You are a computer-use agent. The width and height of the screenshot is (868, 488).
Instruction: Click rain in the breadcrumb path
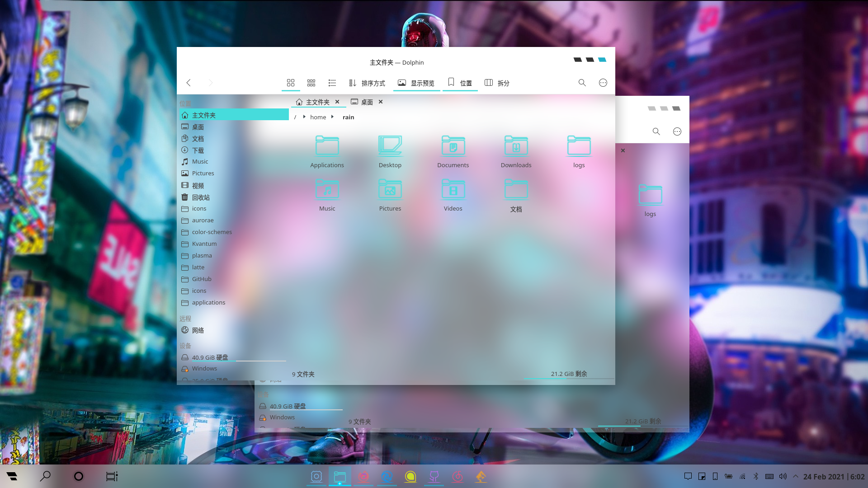pyautogui.click(x=349, y=117)
